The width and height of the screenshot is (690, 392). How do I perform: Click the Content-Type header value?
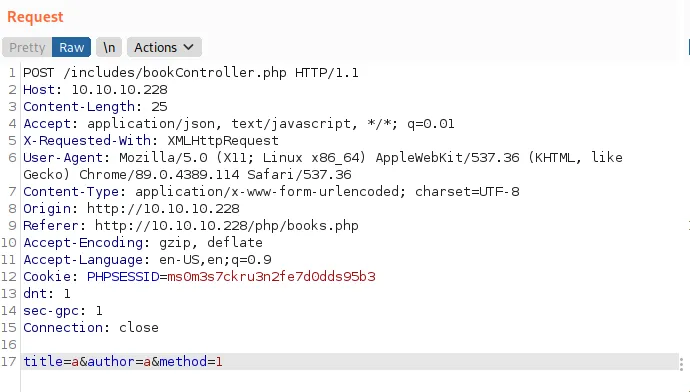click(x=327, y=192)
